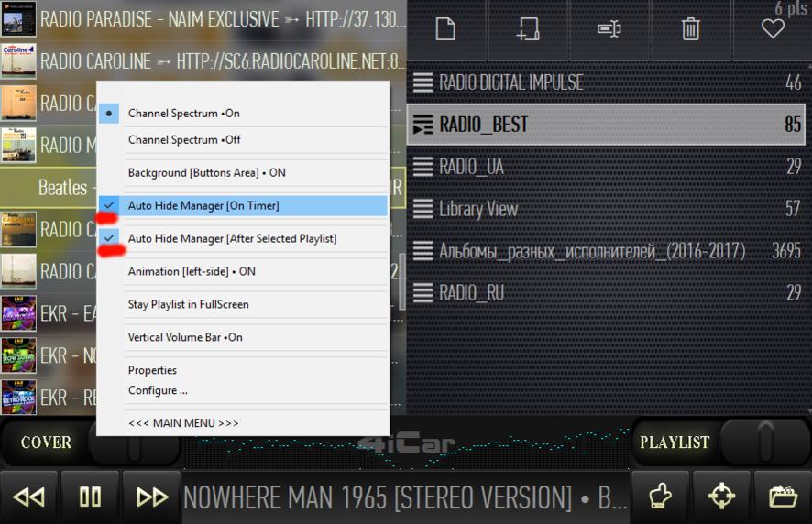Click the crosshair target icon

tap(722, 497)
